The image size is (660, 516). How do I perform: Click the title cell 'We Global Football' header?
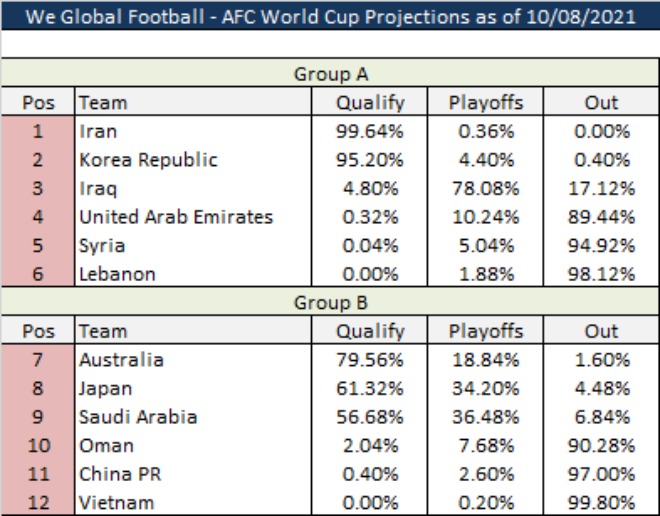(x=330, y=17)
